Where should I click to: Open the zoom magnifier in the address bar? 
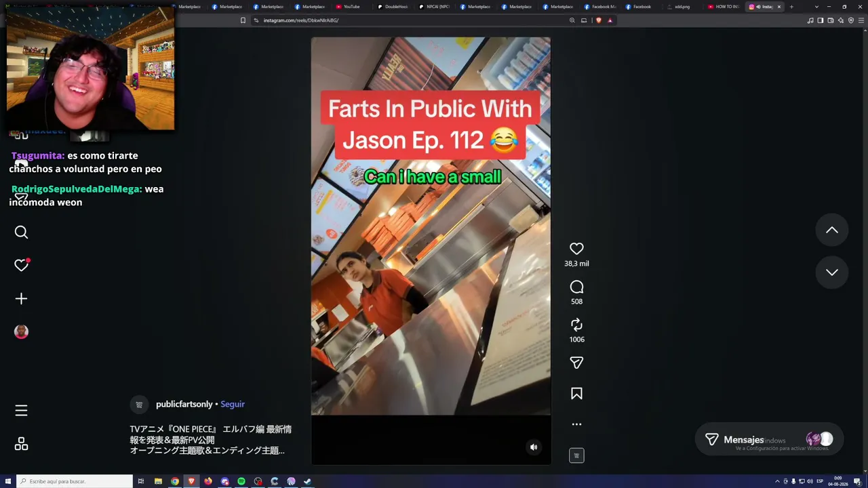point(572,20)
